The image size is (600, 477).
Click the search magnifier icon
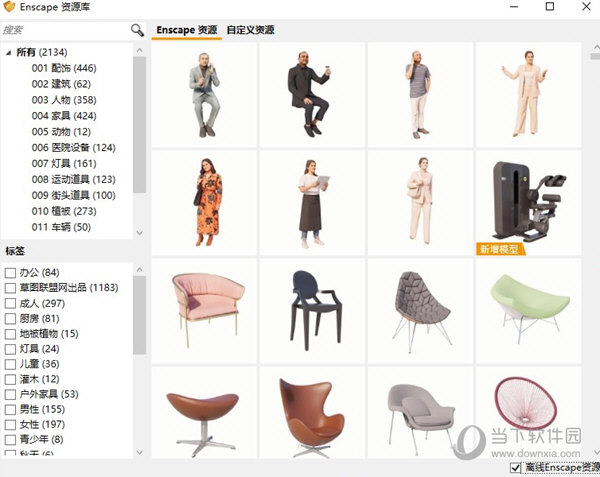coord(137,30)
